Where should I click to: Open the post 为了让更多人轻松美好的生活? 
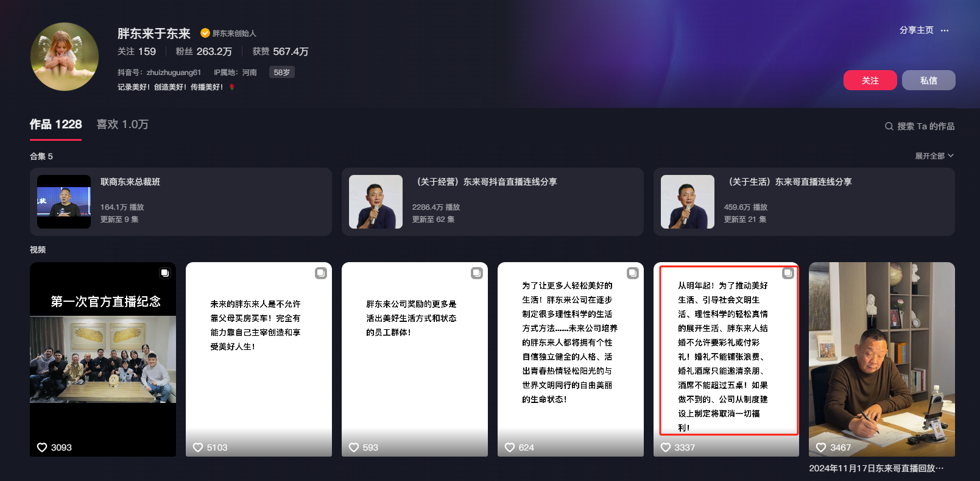point(571,359)
